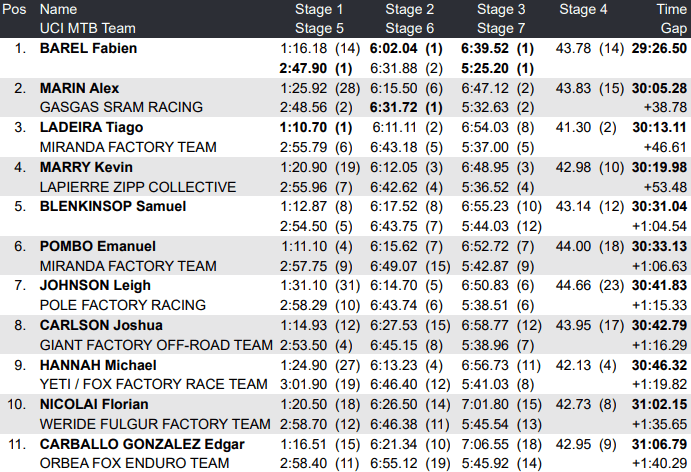Select the LAPIERRE ZIPP COLLECTIVE team

click(138, 186)
